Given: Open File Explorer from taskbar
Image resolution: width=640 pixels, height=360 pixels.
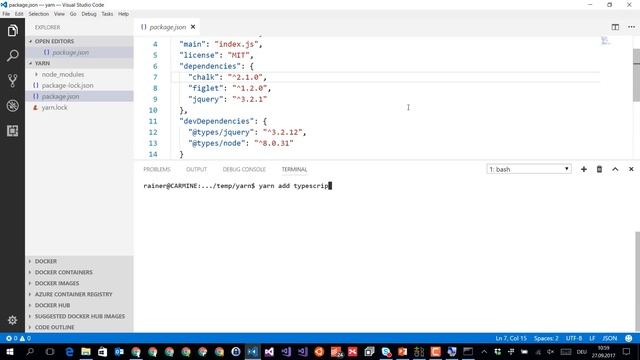Looking at the screenshot, I should pos(86,351).
